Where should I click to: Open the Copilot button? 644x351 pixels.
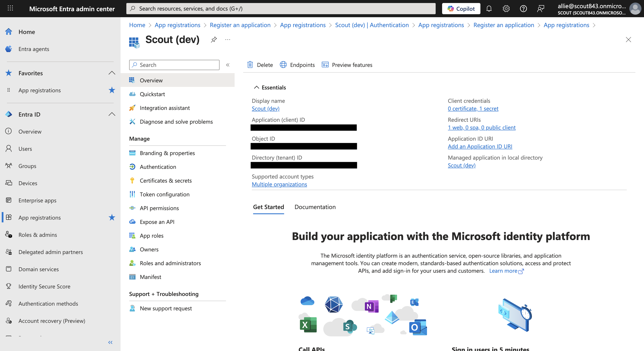click(461, 9)
